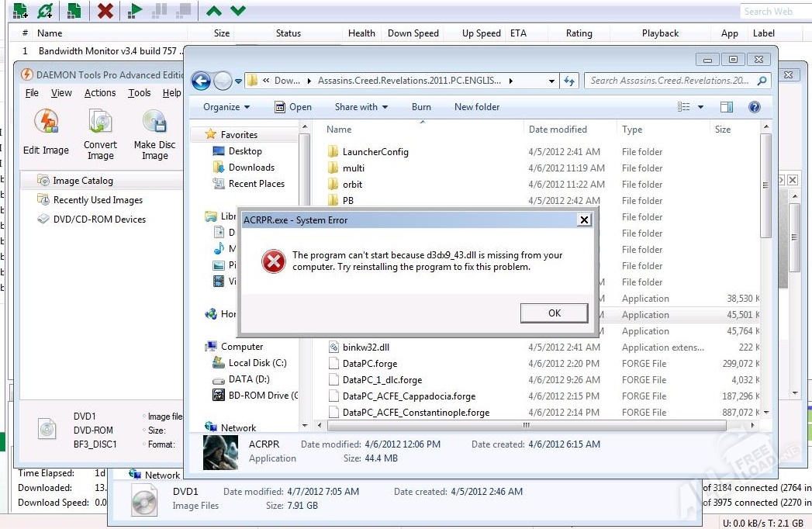
Task: Click the Edit Image icon in DAEMON Tools
Action: [46, 123]
